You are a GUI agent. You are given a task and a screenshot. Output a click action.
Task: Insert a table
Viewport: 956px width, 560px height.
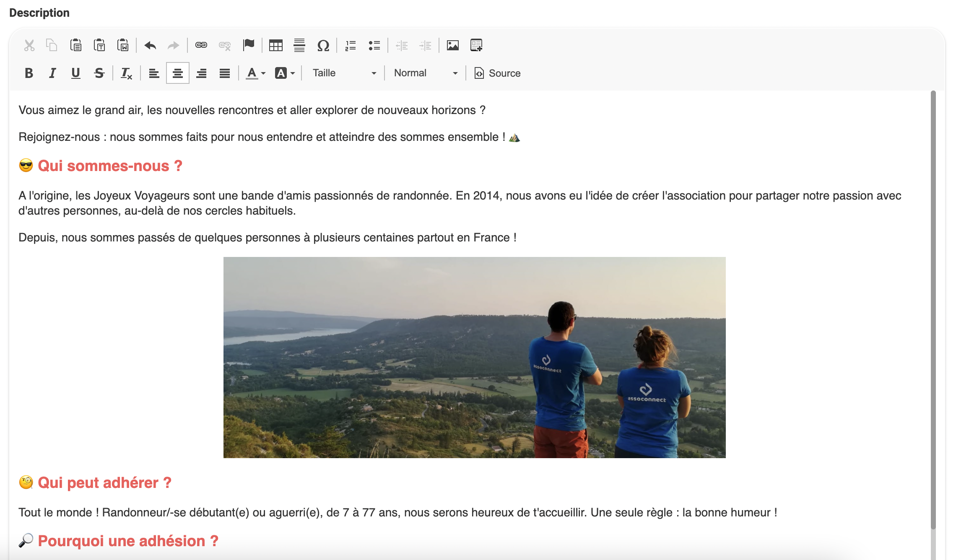point(276,45)
